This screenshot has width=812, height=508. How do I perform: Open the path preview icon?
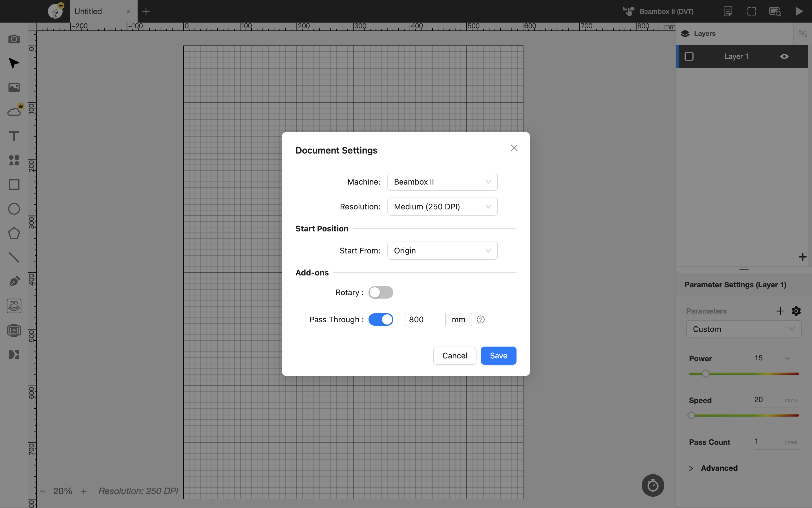[775, 11]
